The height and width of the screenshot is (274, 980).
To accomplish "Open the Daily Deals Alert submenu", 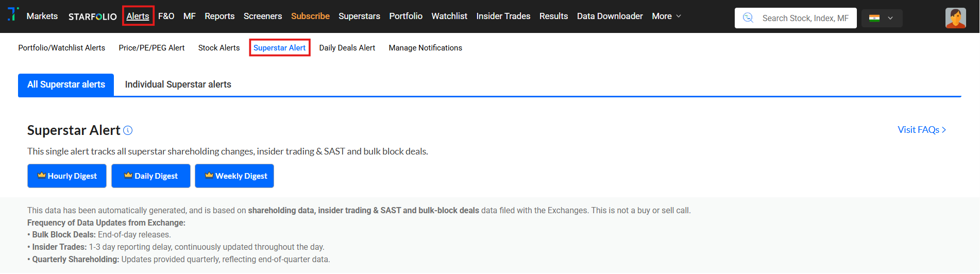I will [347, 48].
